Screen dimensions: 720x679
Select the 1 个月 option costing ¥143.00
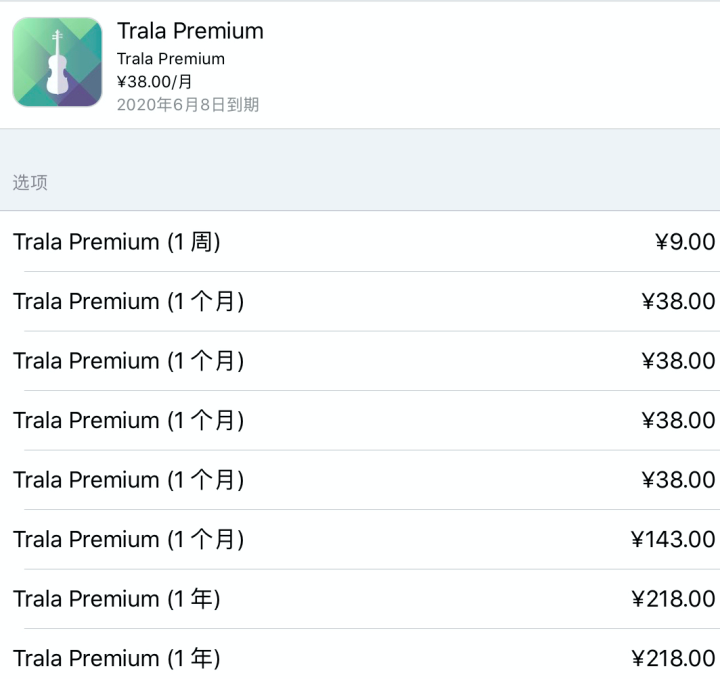pyautogui.click(x=128, y=539)
